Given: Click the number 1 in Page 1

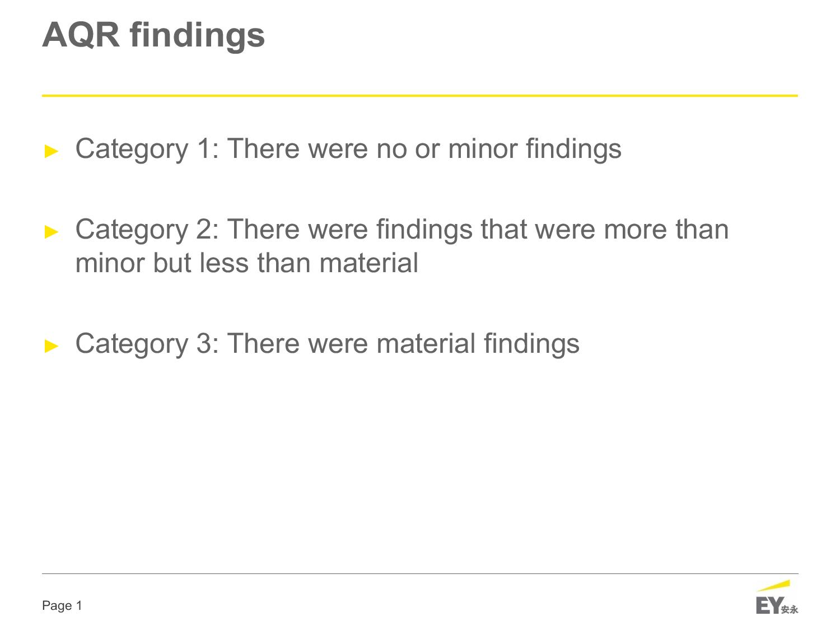Looking at the screenshot, I should 79,605.
